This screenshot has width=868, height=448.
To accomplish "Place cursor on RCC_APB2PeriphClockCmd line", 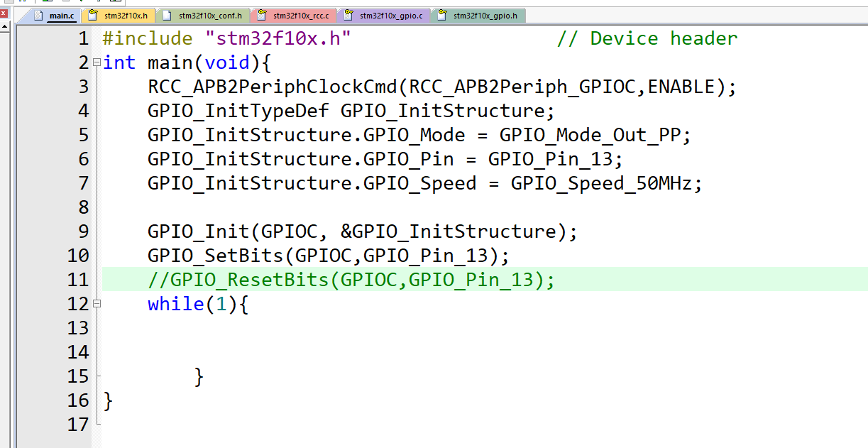I will pos(443,87).
